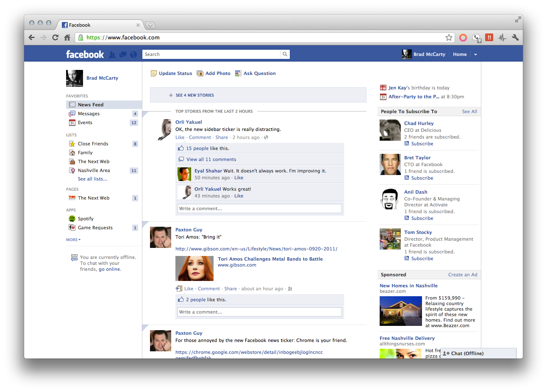Screen dimensions: 547x392
Task: Go back with browser back arrow
Action: [x=32, y=37]
